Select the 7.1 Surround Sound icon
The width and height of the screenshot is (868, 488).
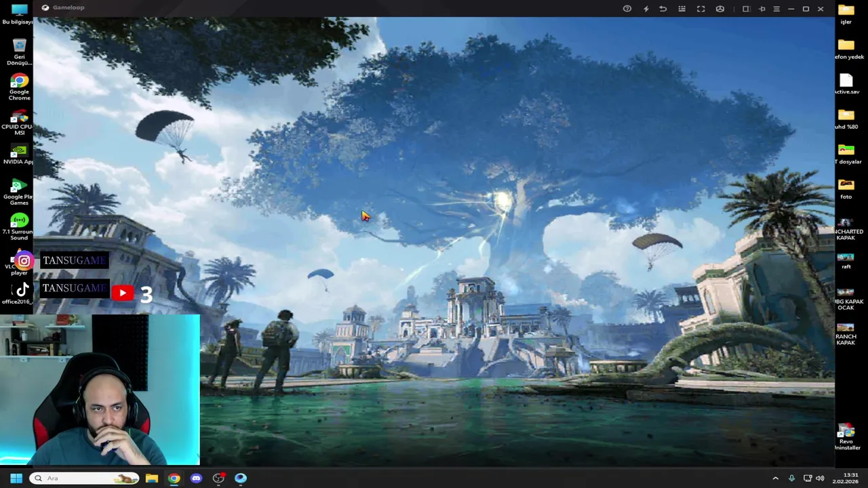click(x=19, y=228)
